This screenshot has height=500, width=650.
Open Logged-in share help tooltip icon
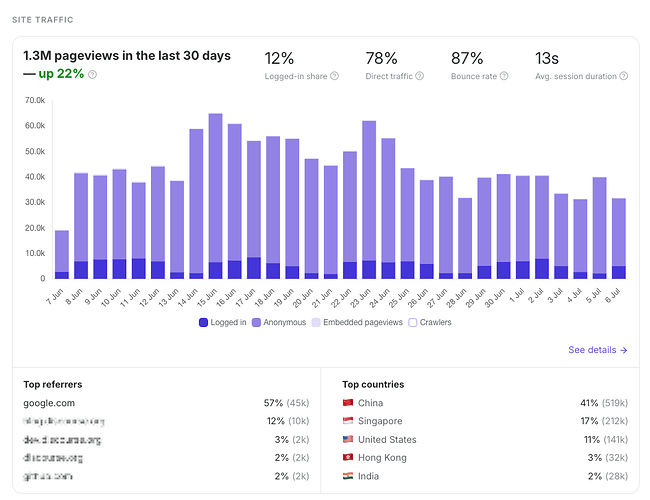click(x=335, y=76)
